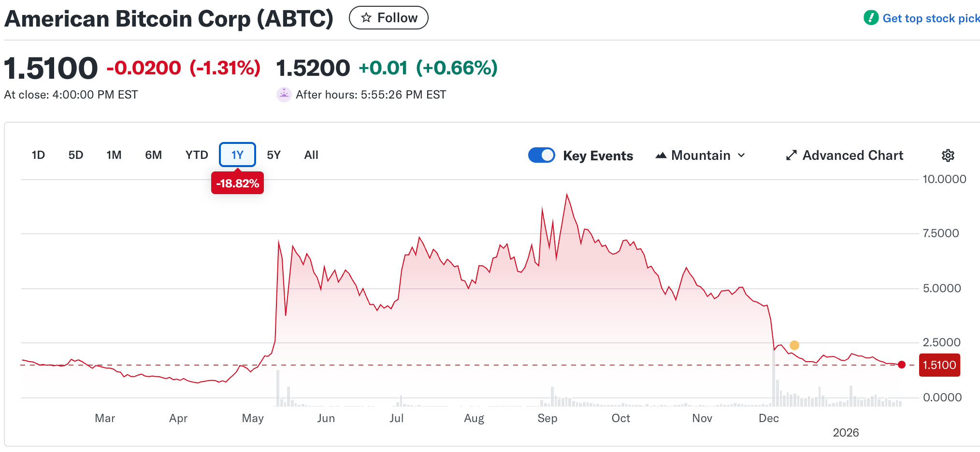The image size is (980, 452).
Task: Open chart settings gear icon
Action: (948, 155)
